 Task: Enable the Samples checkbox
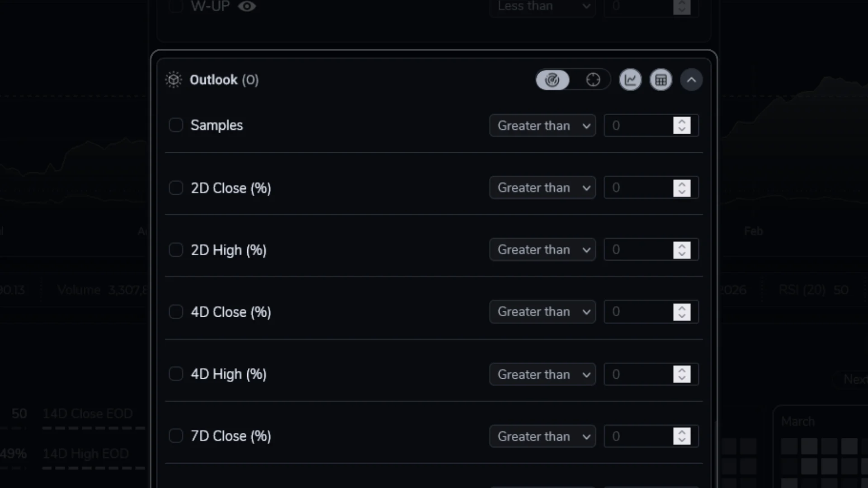[176, 125]
